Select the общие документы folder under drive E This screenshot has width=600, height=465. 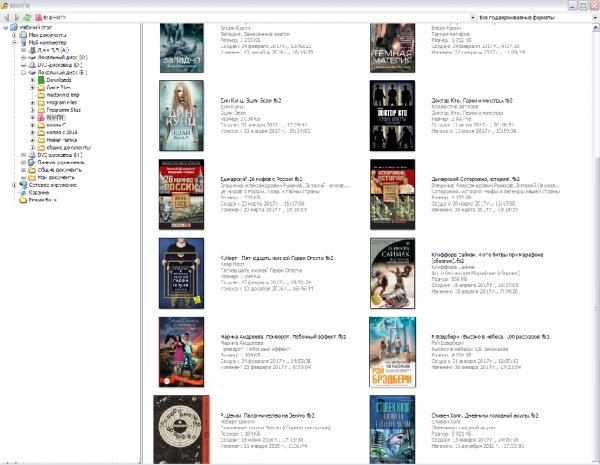point(68,147)
